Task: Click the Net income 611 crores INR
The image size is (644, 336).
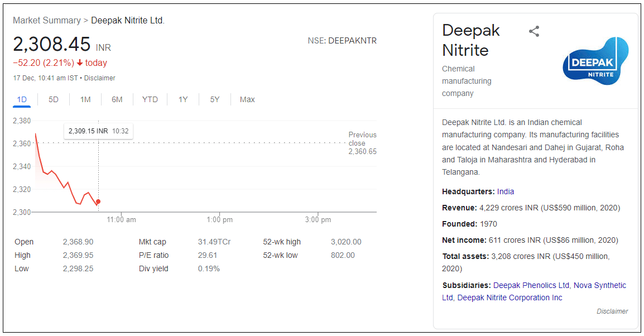Action: 515,240
